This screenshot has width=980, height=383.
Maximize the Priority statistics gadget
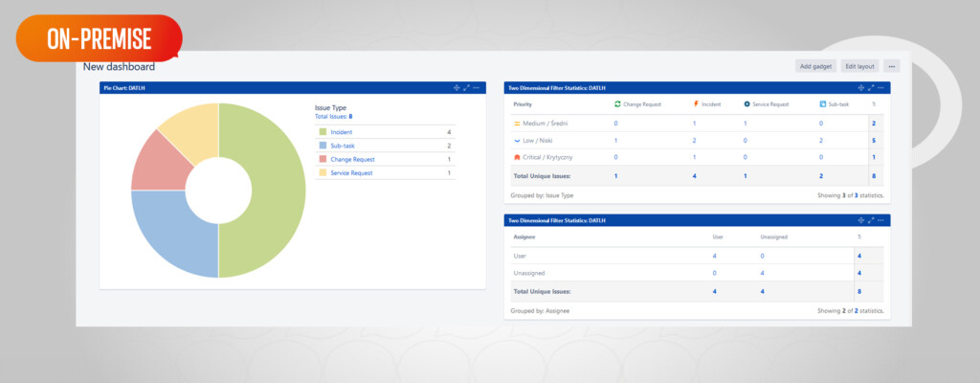(870, 88)
